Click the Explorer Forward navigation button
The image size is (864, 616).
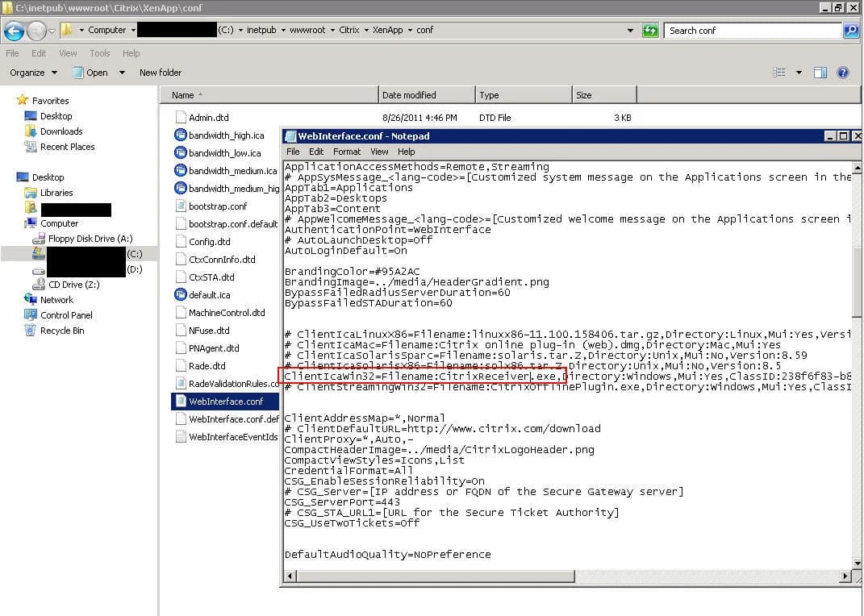click(35, 31)
